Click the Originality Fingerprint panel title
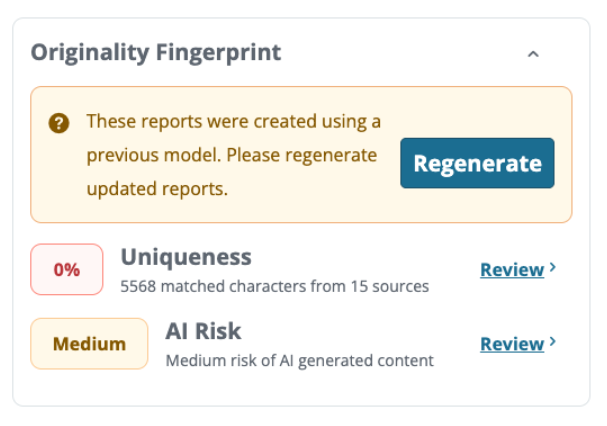Viewport: 607px width, 426px height. coord(156,52)
